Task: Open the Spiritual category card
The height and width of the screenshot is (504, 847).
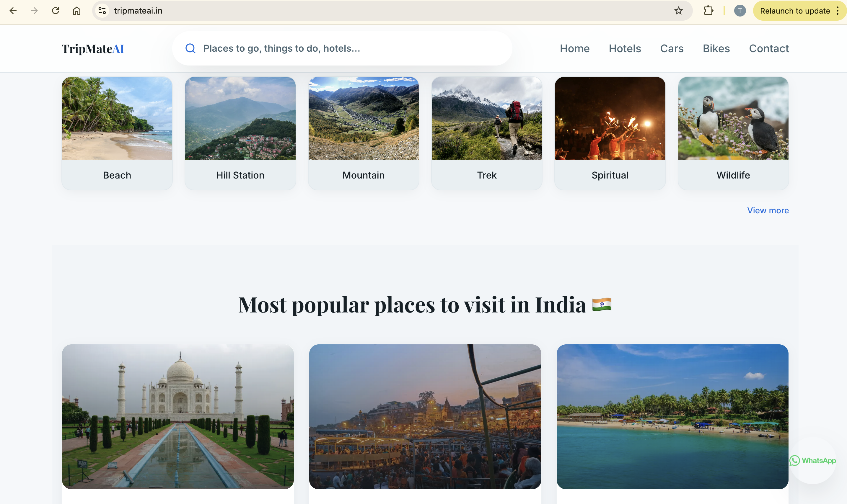Action: [x=610, y=133]
